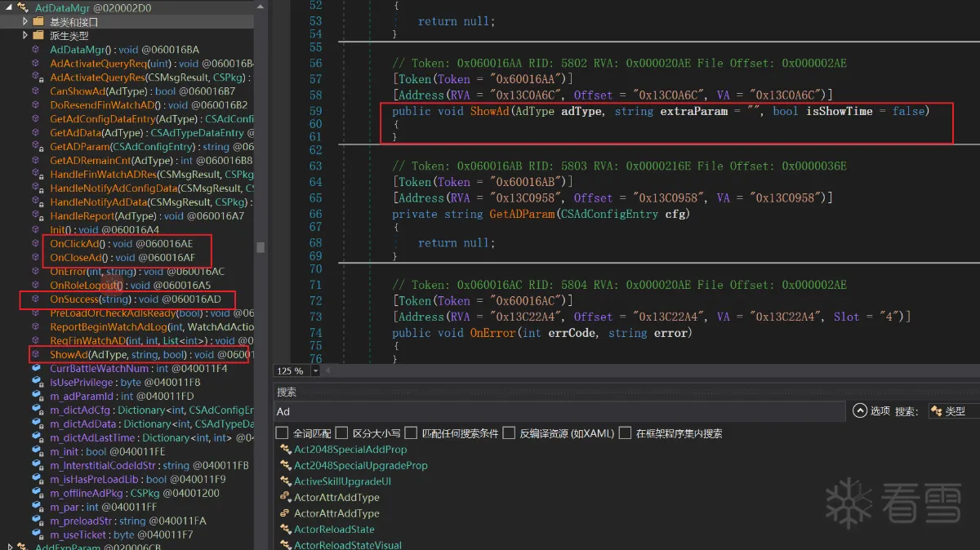Screen dimensions: 980x550
Task: Click the type icon inside the 类型 search combo box
Action: click(938, 411)
